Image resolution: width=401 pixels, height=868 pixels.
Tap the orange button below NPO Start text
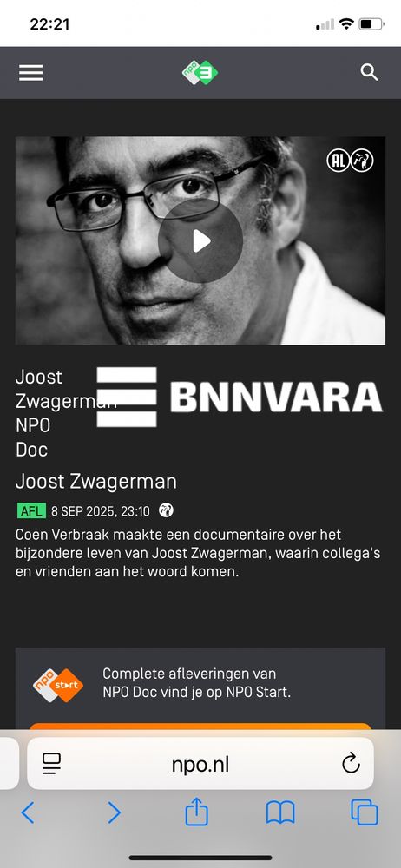point(200,726)
